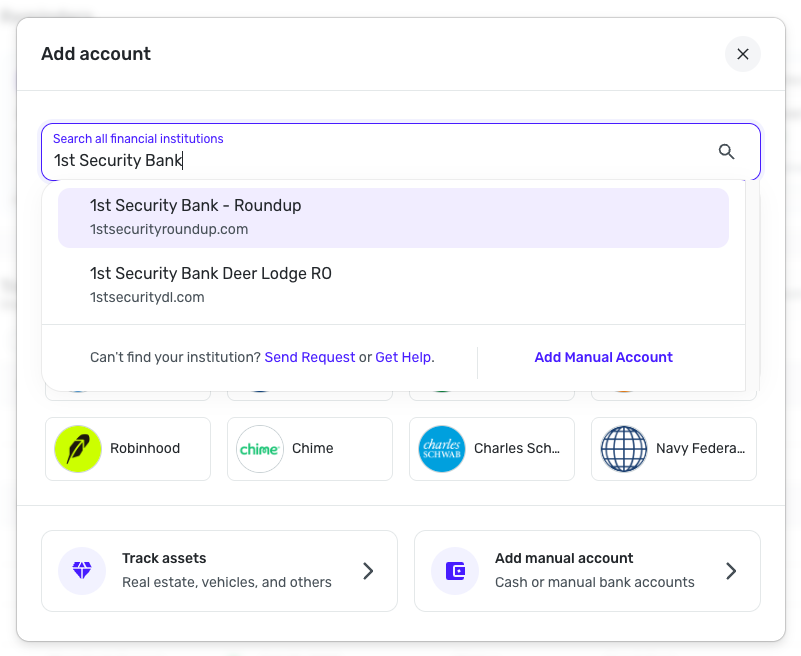Click the search magnifier icon
801x656 pixels.
727,152
